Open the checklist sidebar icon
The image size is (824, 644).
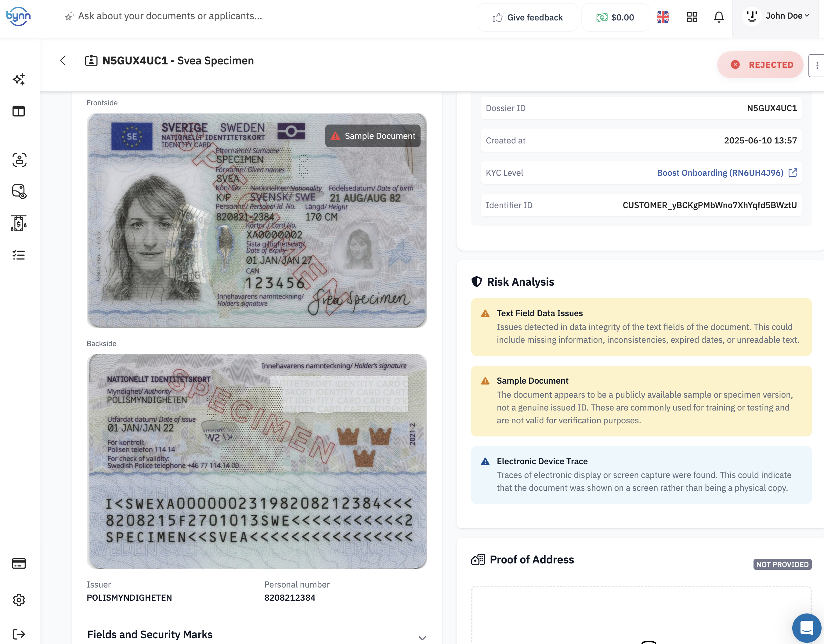pyautogui.click(x=19, y=255)
